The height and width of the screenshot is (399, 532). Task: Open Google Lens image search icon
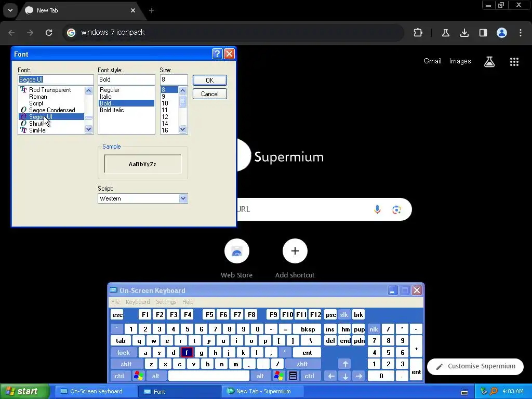tap(396, 210)
